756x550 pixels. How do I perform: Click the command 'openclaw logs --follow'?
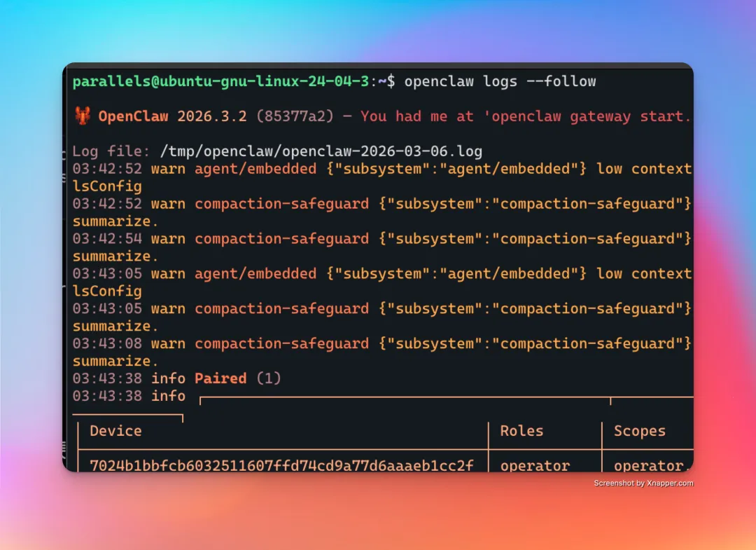click(500, 81)
